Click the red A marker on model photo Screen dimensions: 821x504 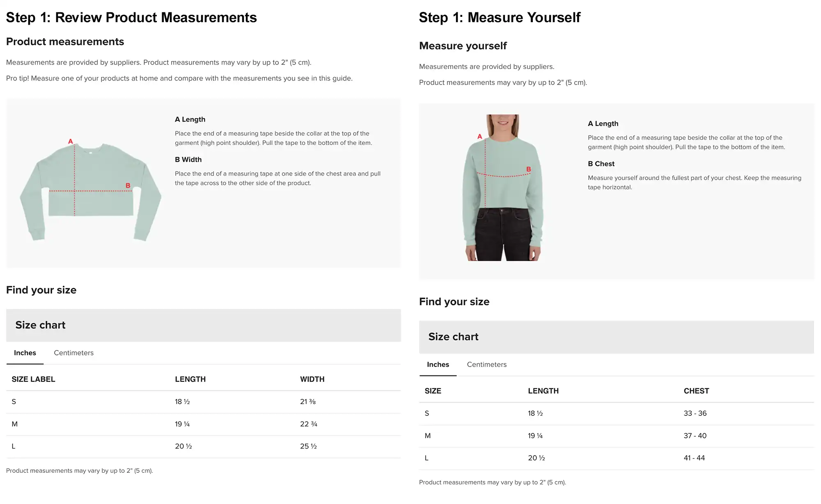(479, 136)
